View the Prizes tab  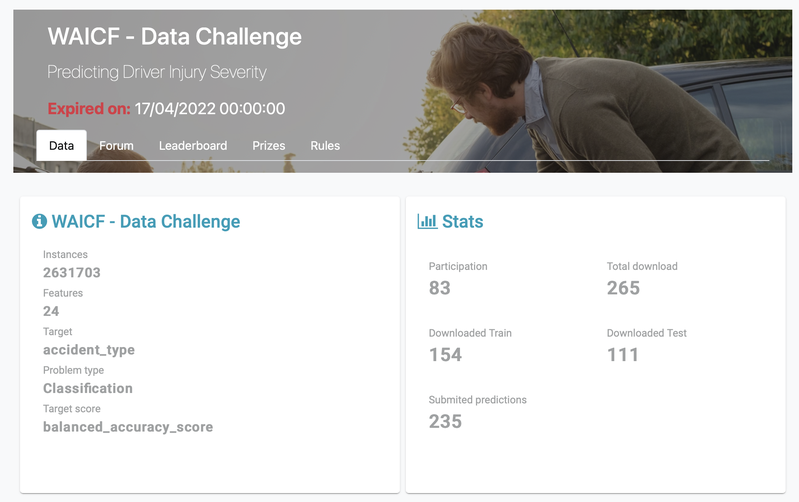(x=269, y=146)
